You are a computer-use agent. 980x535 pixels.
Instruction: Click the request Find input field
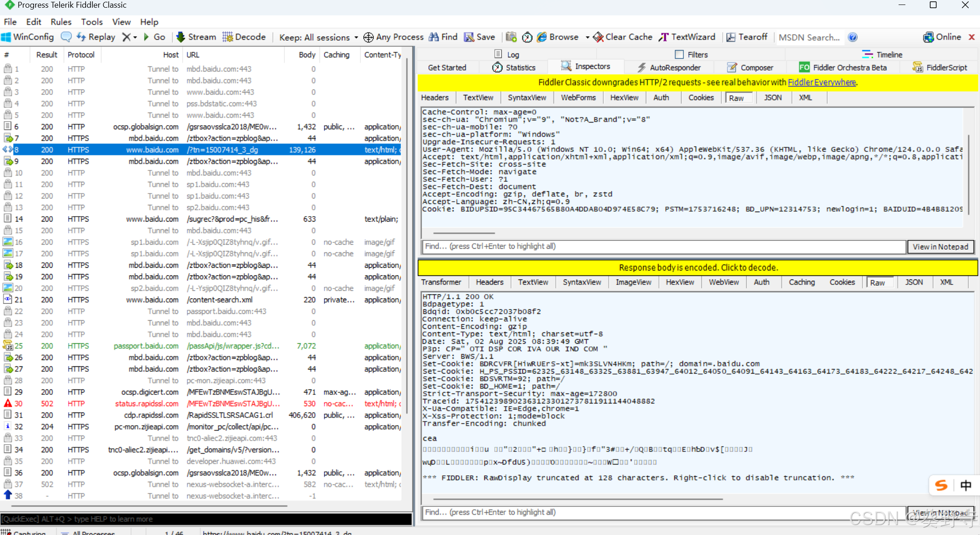tap(664, 246)
